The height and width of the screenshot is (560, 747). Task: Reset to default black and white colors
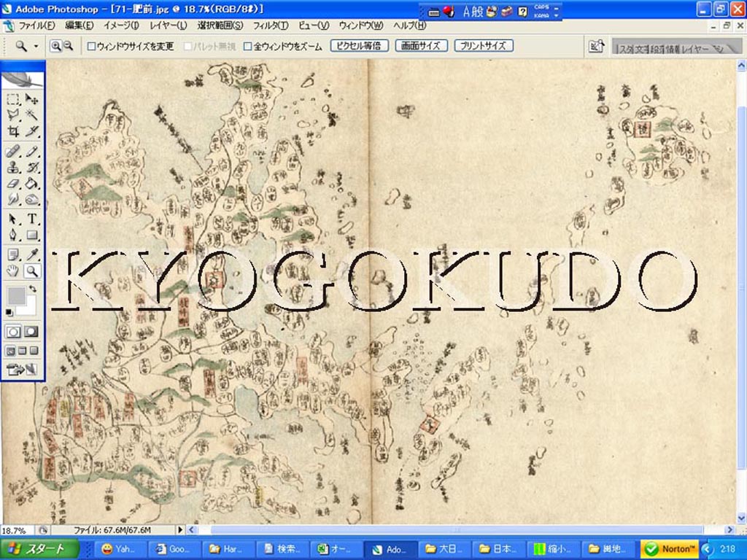[9, 312]
